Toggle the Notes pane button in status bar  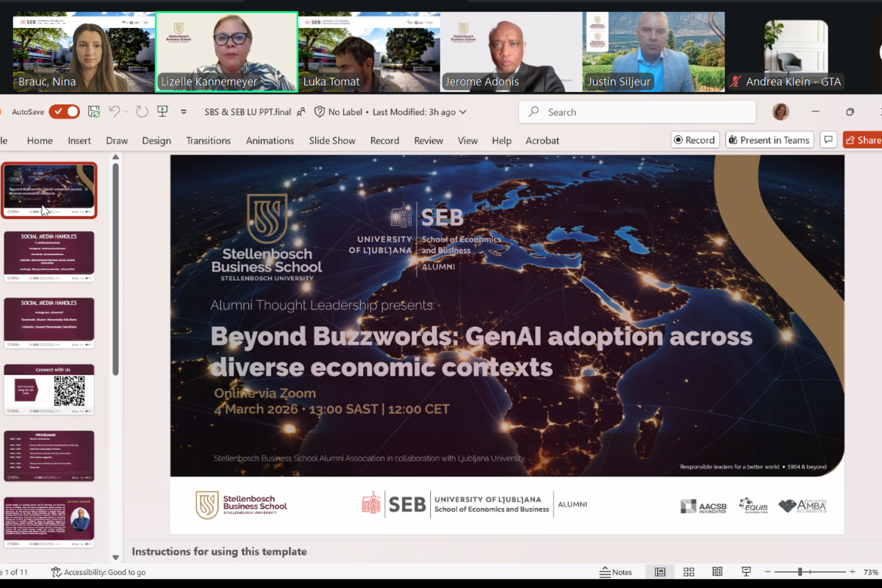pyautogui.click(x=616, y=572)
